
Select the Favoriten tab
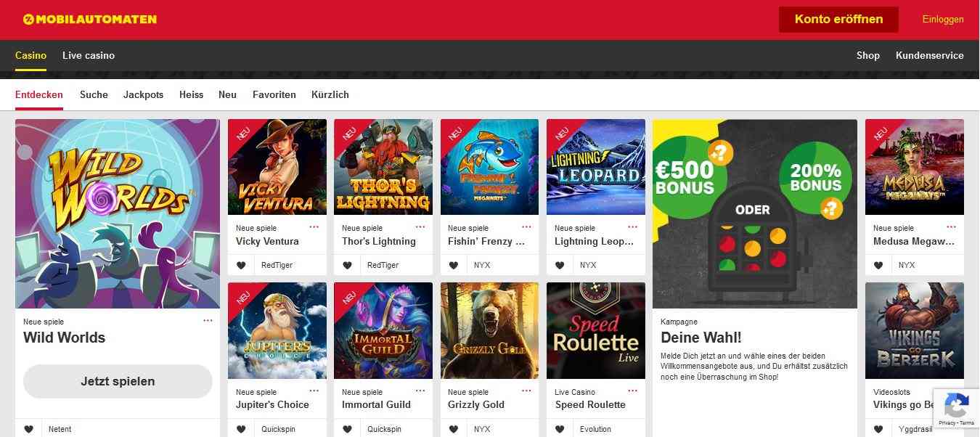(x=274, y=94)
